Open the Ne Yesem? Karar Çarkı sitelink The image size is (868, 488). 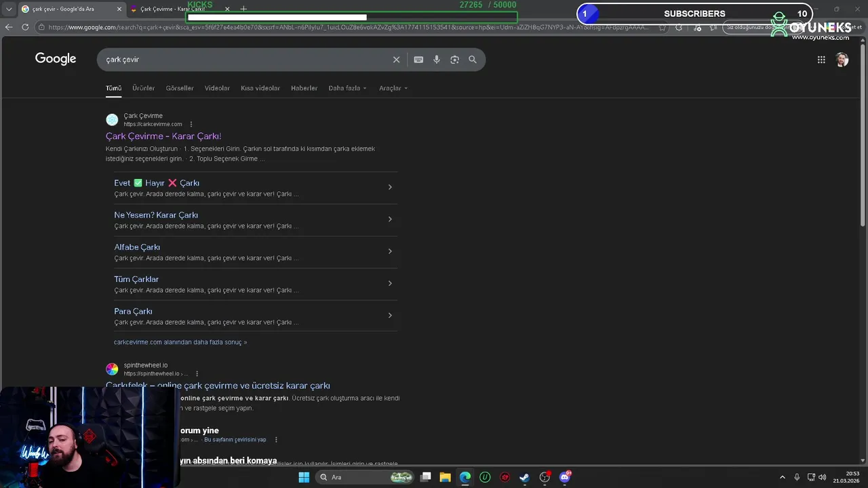156,215
